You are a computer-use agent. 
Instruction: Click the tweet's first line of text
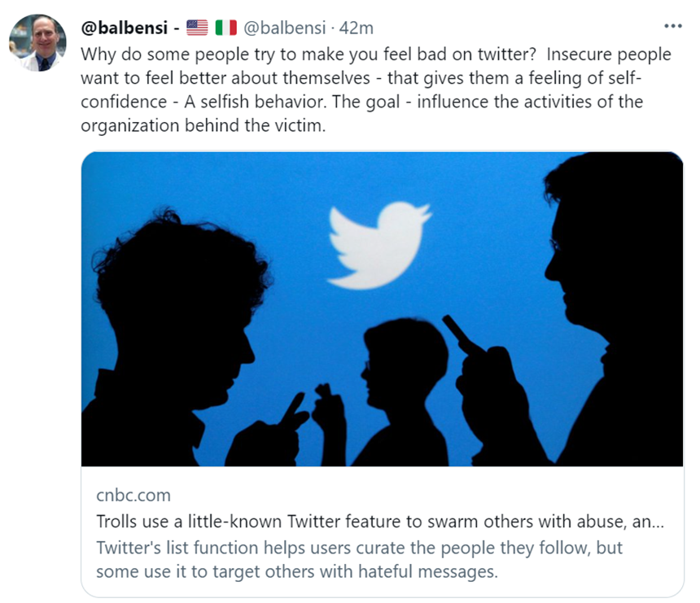tap(376, 55)
